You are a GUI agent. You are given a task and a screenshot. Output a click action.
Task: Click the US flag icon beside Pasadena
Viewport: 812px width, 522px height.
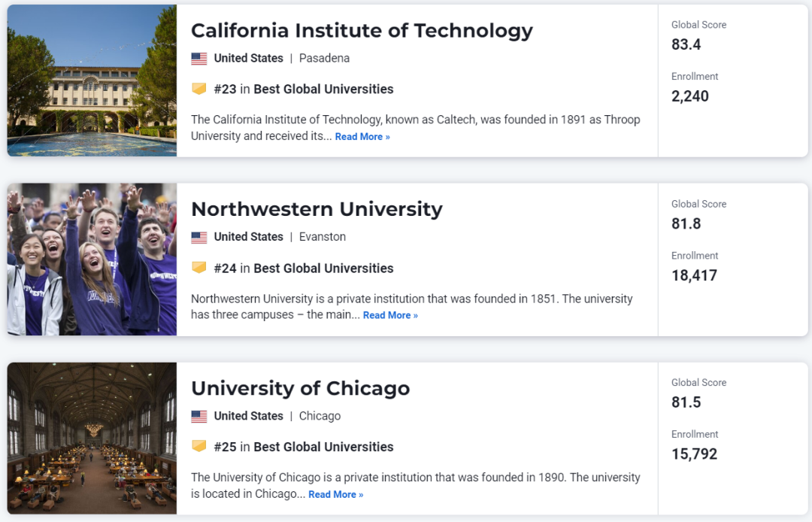click(198, 59)
